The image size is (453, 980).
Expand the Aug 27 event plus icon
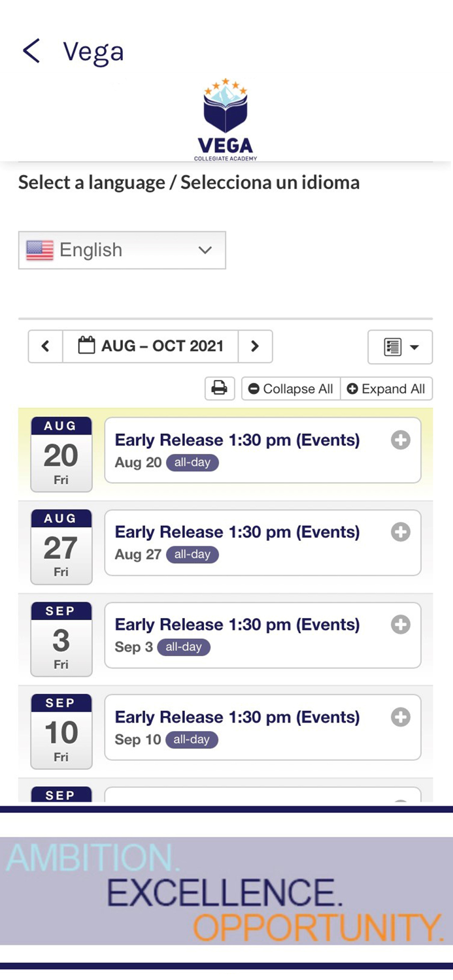tap(401, 532)
